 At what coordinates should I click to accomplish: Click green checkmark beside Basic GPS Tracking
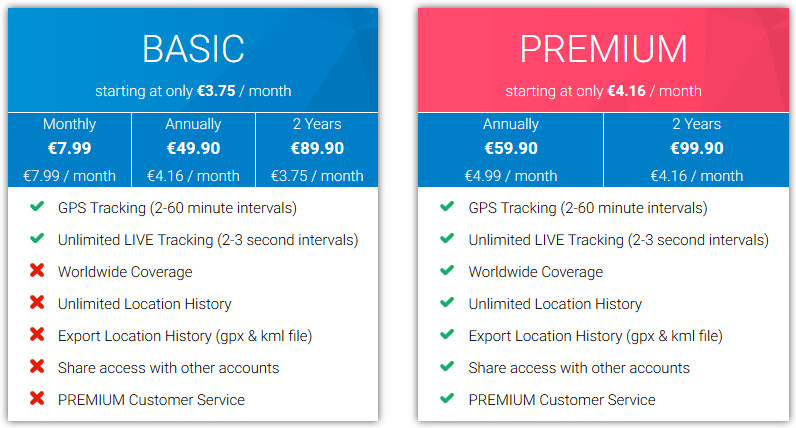37,207
